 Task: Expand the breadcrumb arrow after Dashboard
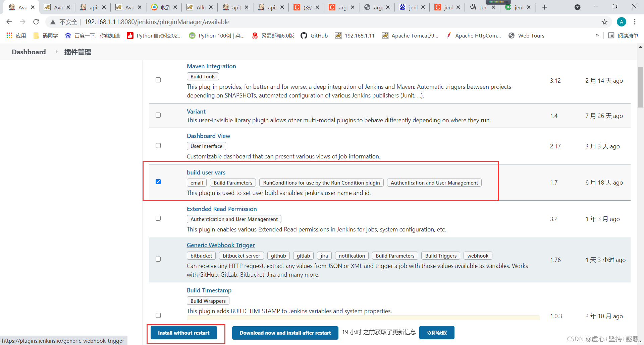(56, 52)
